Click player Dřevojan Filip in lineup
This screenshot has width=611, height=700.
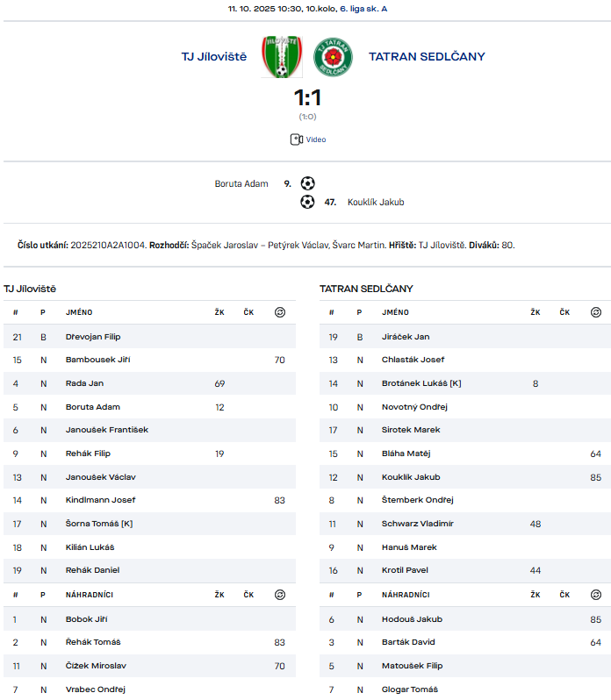(x=93, y=337)
